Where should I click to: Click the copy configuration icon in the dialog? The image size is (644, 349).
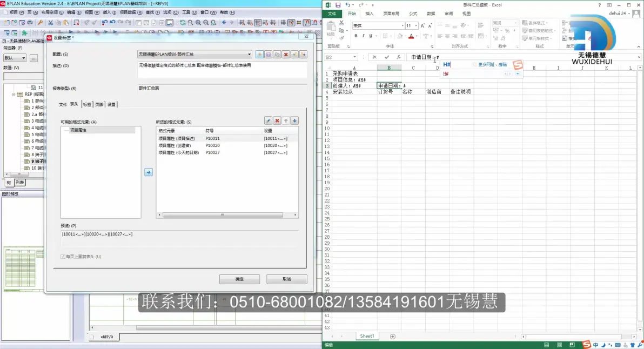277,55
